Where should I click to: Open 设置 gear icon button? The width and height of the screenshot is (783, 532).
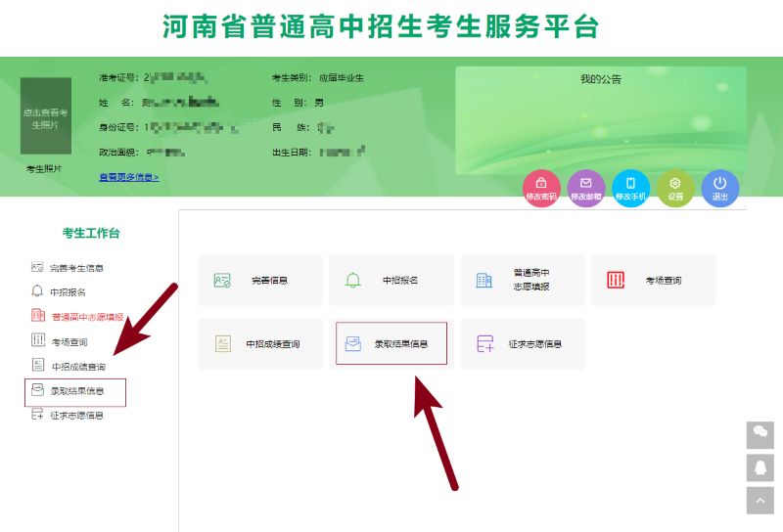click(x=675, y=189)
